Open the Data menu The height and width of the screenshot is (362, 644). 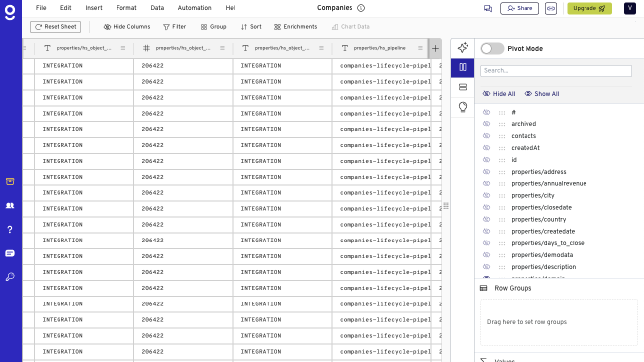157,8
